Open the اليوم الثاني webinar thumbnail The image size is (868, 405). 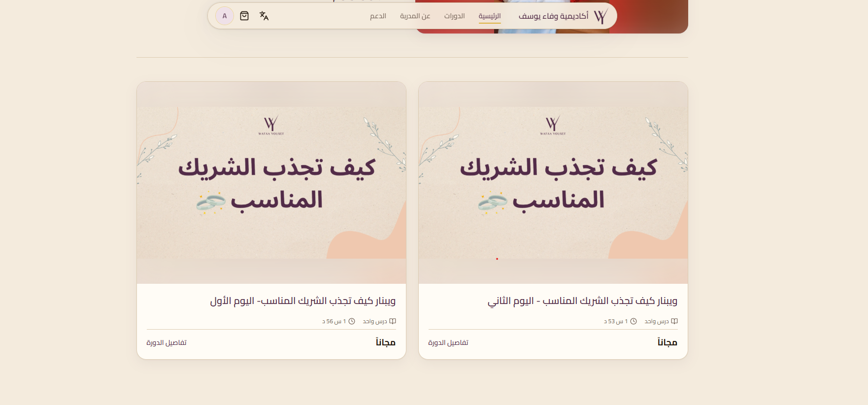(553, 183)
